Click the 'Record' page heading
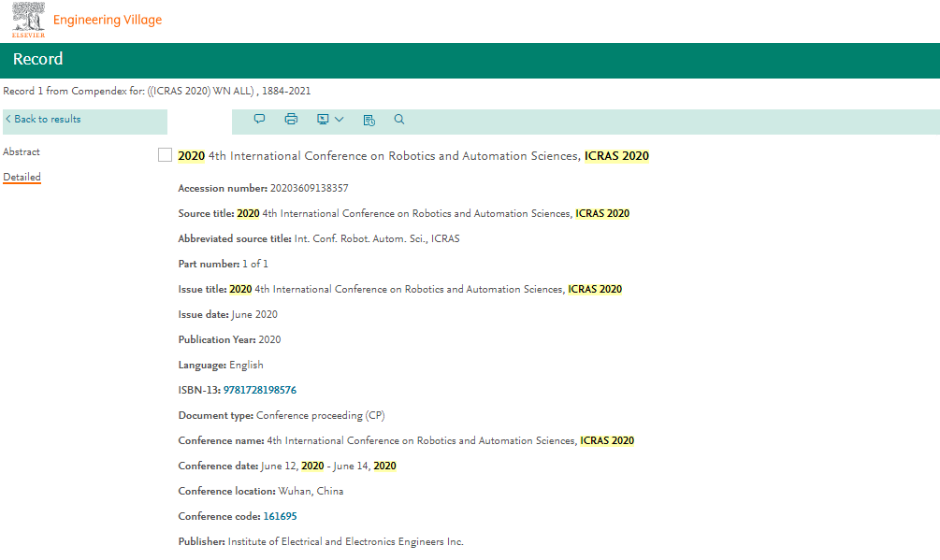Image resolution: width=940 pixels, height=560 pixels. (37, 59)
